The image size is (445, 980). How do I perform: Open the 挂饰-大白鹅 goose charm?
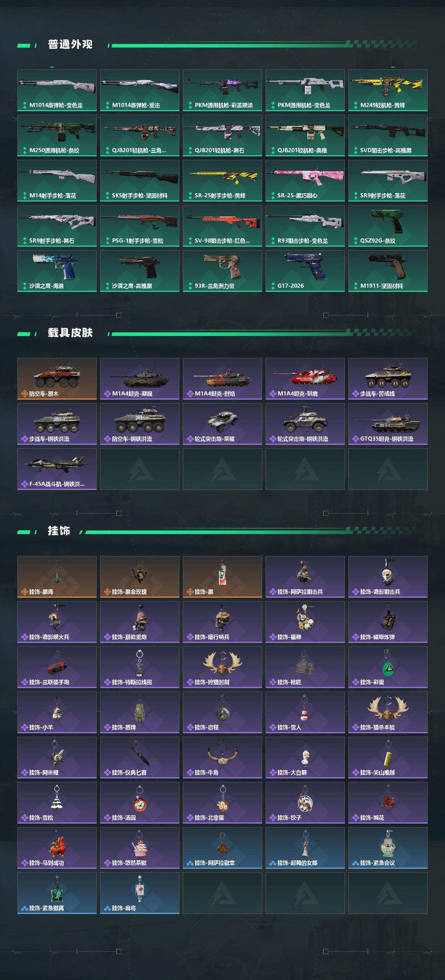click(305, 758)
